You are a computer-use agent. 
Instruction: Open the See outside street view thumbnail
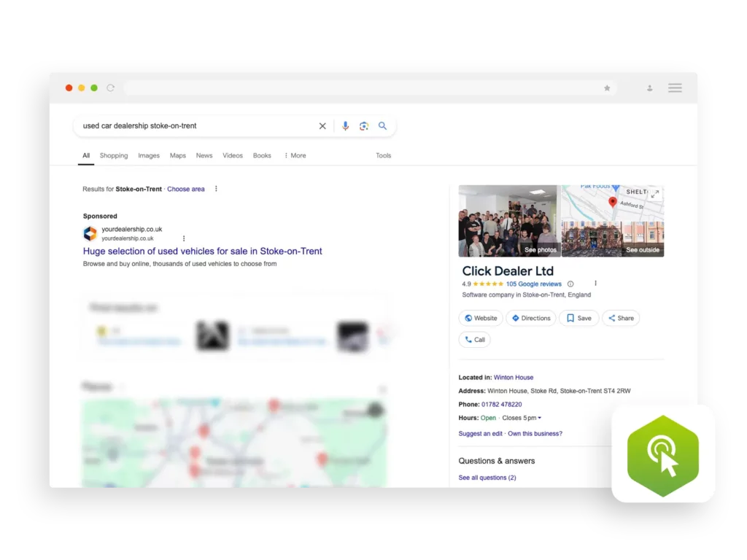613,239
